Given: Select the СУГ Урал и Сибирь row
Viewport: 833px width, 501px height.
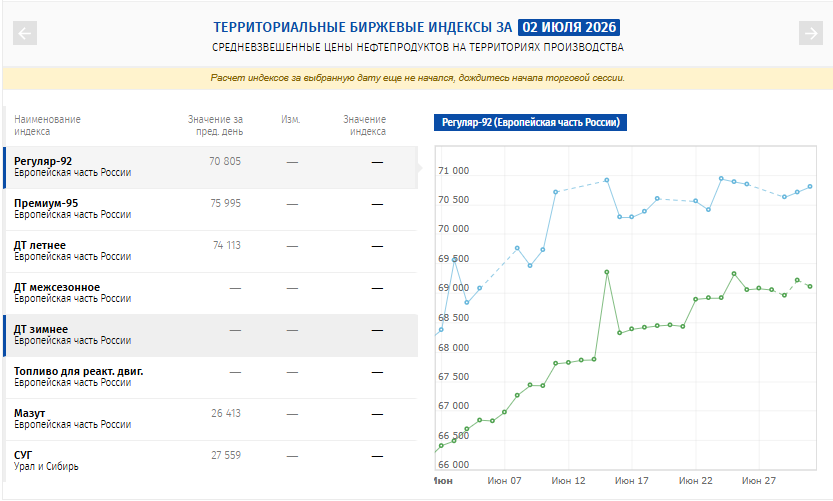Looking at the screenshot, I should (x=211, y=461).
